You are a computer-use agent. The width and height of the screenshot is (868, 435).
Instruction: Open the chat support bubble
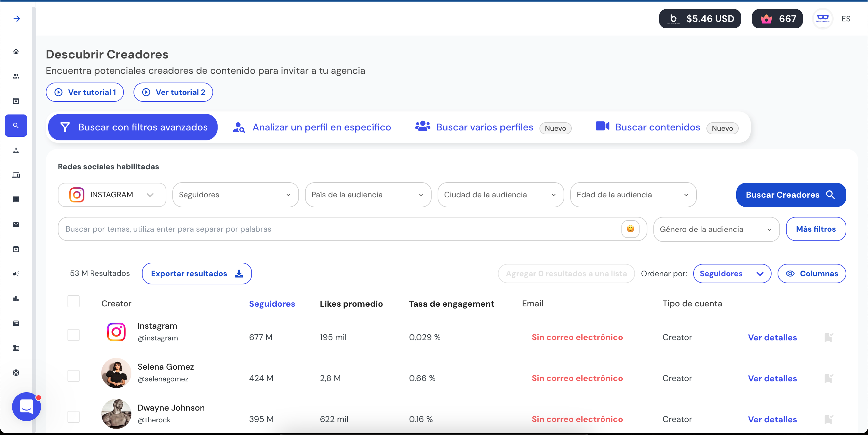(x=26, y=407)
